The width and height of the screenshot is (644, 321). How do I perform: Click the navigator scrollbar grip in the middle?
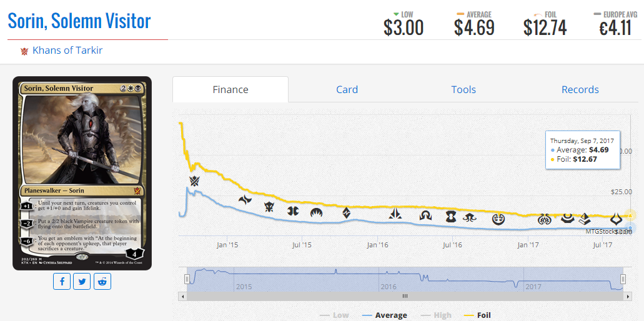coord(405,296)
